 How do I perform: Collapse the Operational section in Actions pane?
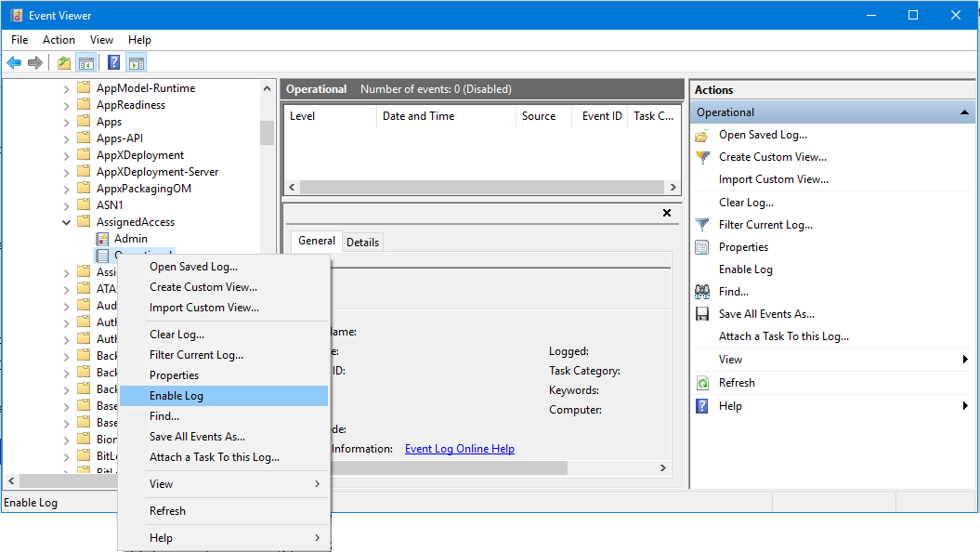pyautogui.click(x=964, y=112)
